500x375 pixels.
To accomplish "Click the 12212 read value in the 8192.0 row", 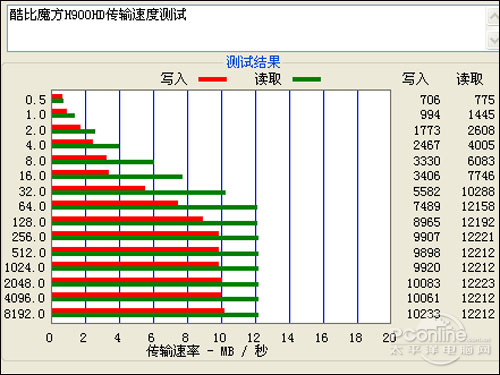I will coord(478,314).
